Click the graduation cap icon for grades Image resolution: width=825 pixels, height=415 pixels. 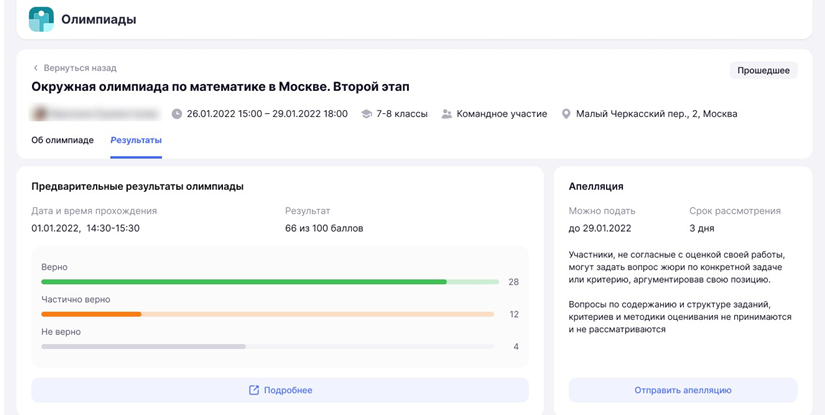tap(367, 114)
